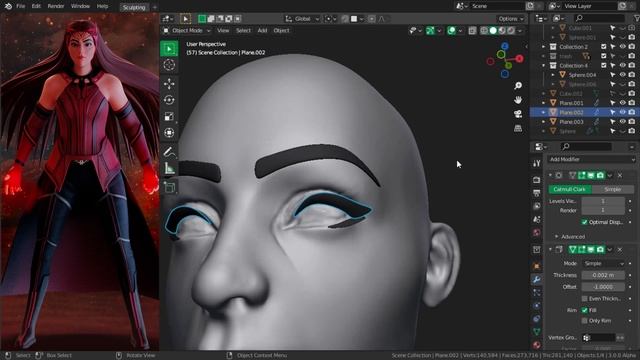Image resolution: width=640 pixels, height=360 pixels.
Task: Switch to Rendered viewport shading
Action: (x=511, y=31)
